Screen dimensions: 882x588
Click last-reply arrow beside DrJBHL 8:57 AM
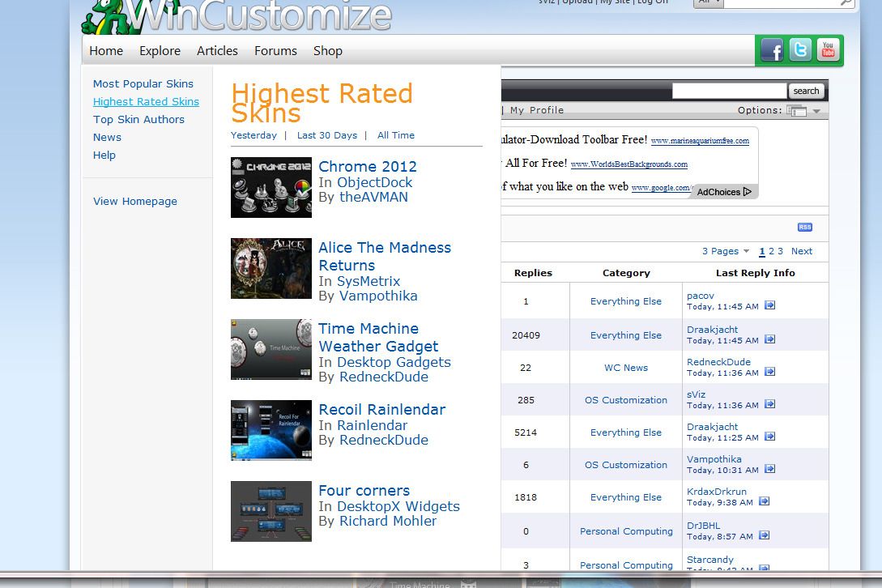pos(764,535)
